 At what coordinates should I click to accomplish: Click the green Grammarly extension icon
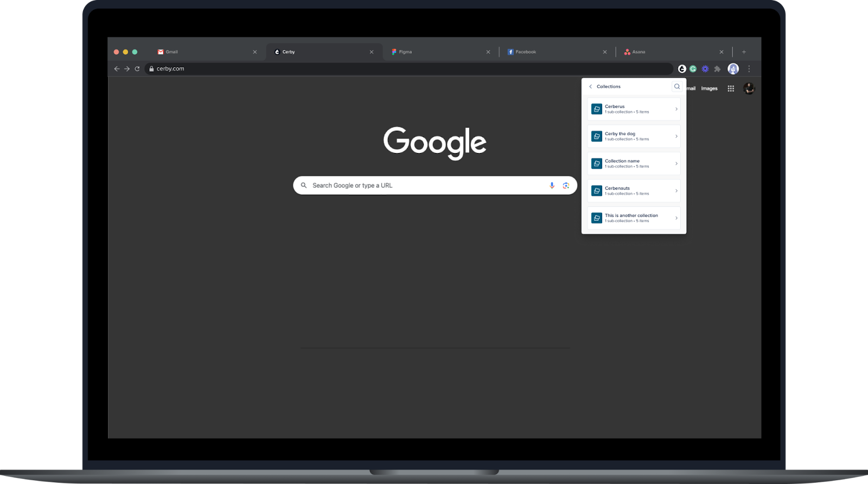[693, 69]
